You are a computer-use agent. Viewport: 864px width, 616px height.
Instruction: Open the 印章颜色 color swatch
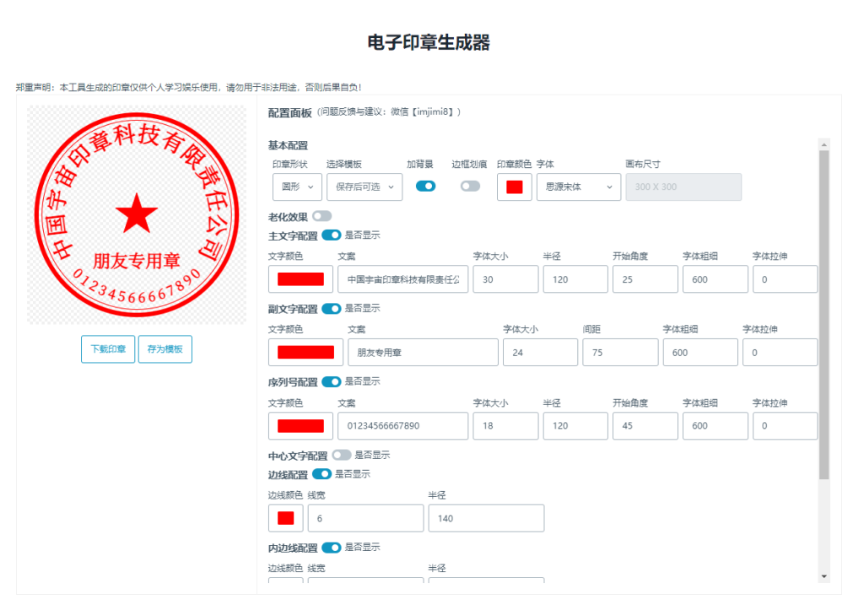point(514,186)
